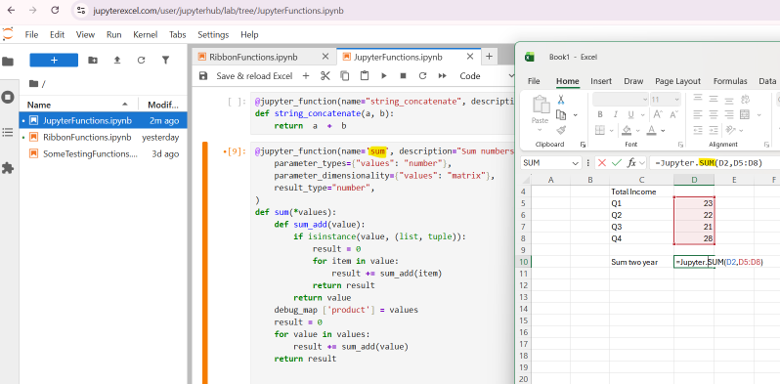Sort files by Modified column header
Viewport: 780px width, 384px height.
(163, 105)
